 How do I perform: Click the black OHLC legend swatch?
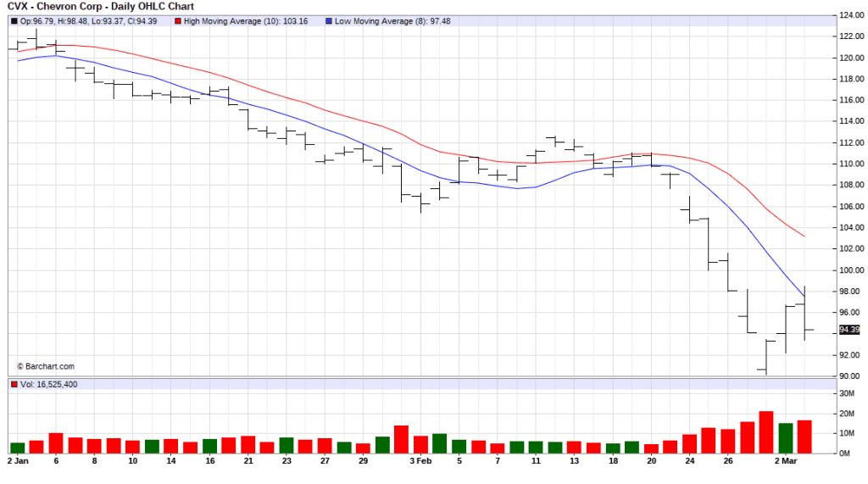coord(14,21)
